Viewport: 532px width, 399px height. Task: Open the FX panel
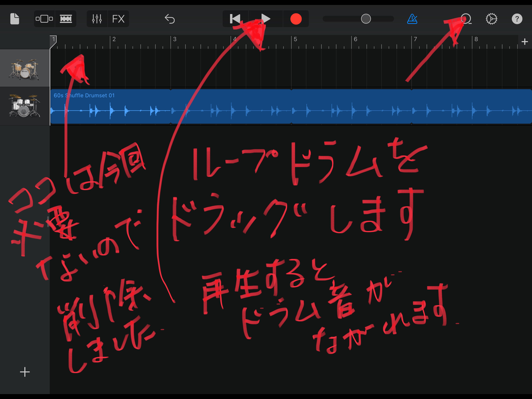click(118, 19)
